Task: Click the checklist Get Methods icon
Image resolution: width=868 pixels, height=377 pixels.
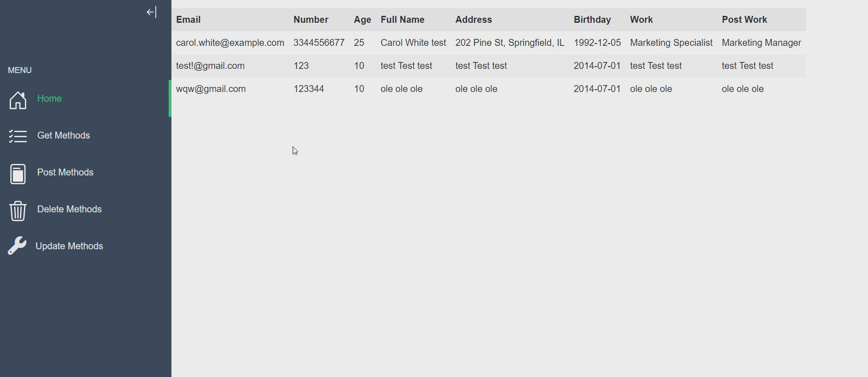Action: (18, 136)
